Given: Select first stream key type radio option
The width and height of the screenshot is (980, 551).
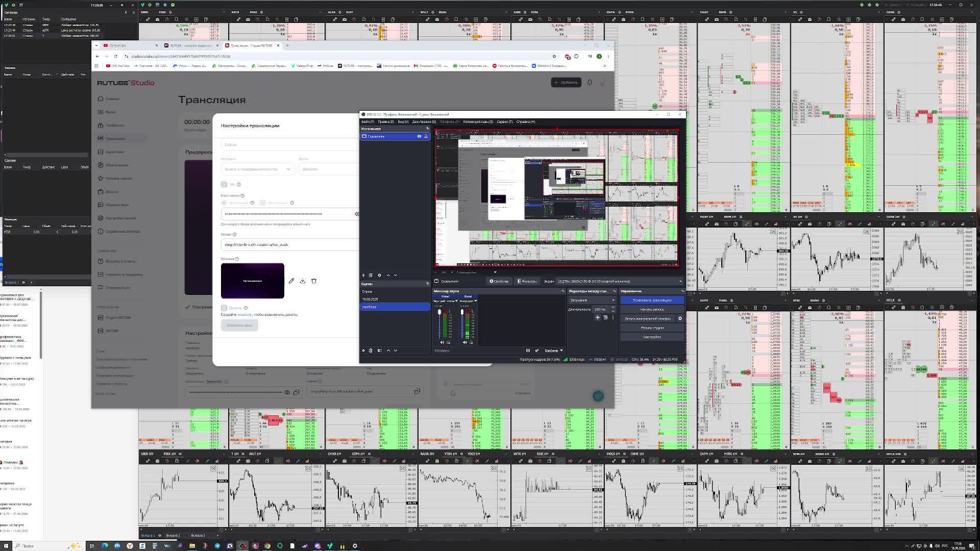Looking at the screenshot, I should point(225,203).
